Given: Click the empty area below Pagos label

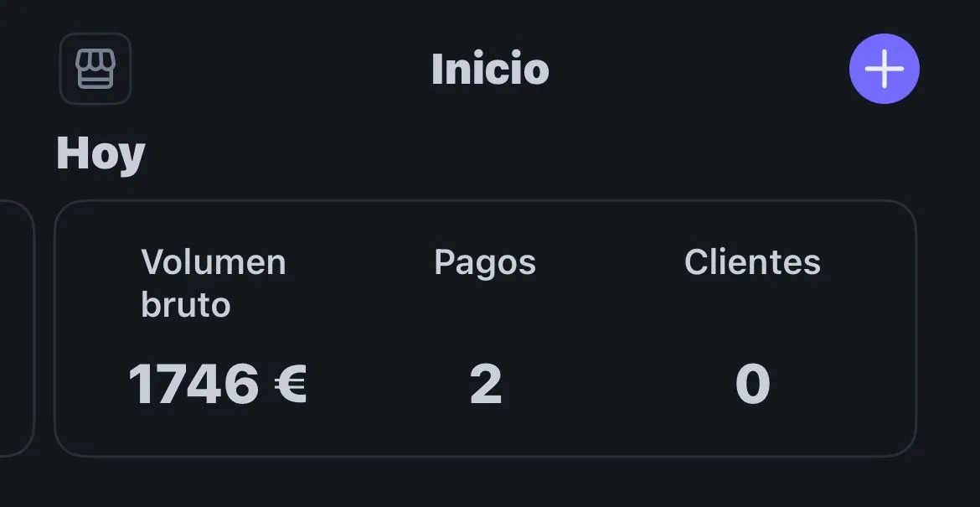Looking at the screenshot, I should point(486,322).
